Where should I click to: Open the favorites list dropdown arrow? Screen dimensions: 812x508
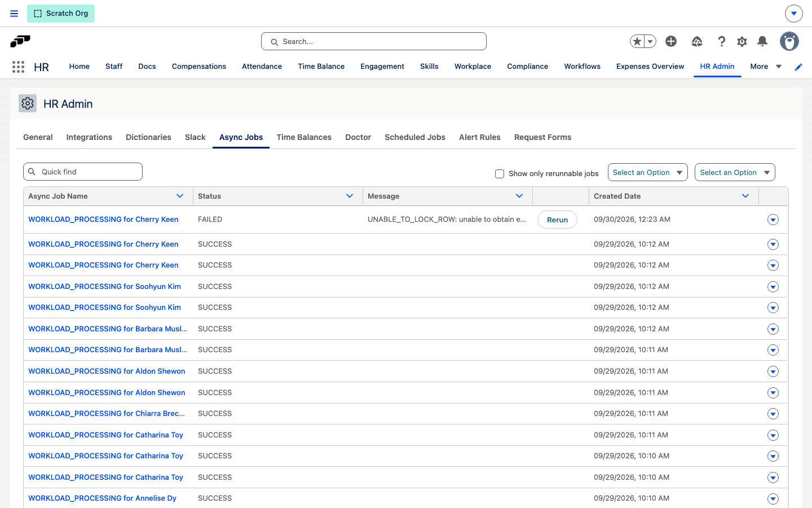click(x=650, y=41)
